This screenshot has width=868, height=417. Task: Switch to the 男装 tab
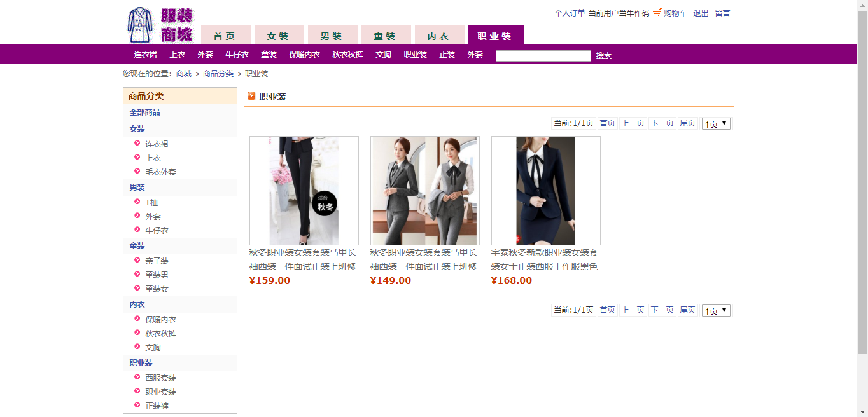[332, 36]
